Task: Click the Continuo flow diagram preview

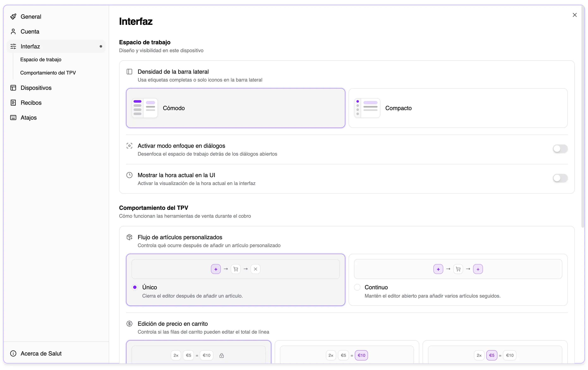Action: [x=458, y=269]
